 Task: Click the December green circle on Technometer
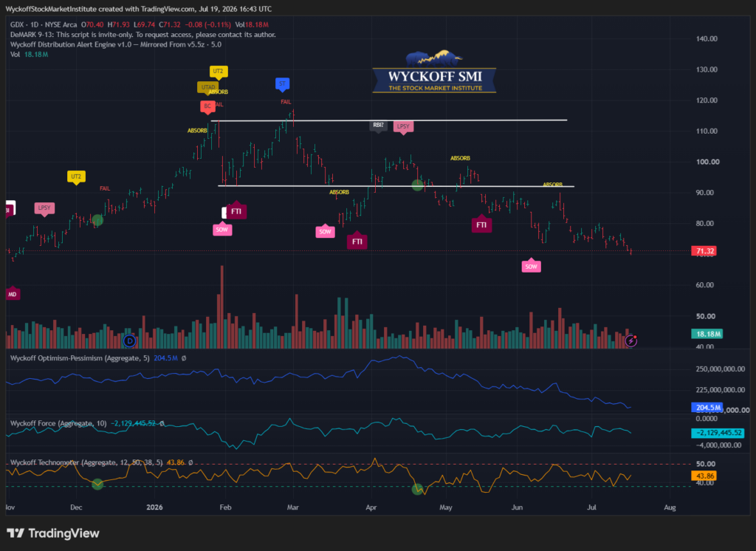97,484
